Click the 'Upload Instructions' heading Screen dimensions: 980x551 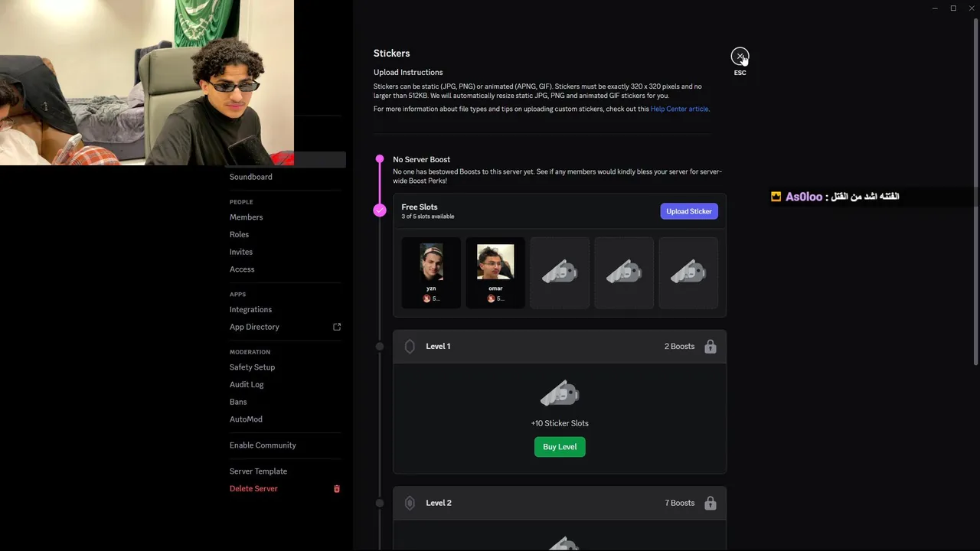coord(408,72)
